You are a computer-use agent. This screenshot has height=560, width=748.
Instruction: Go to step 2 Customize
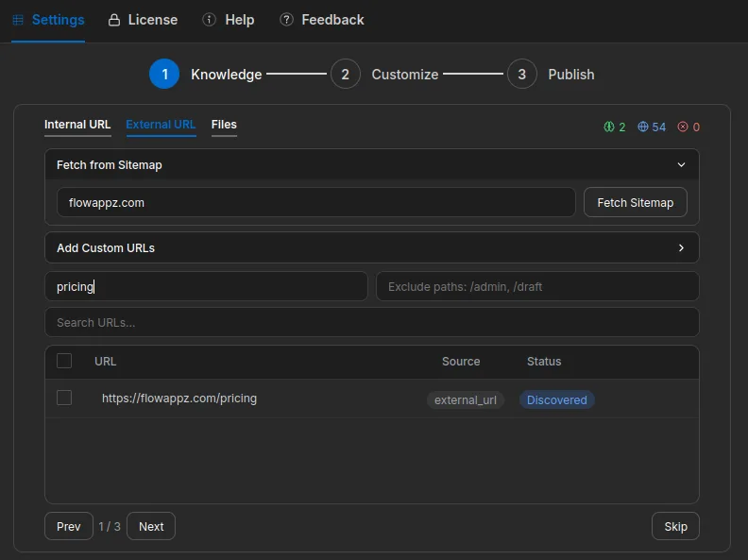pyautogui.click(x=384, y=74)
